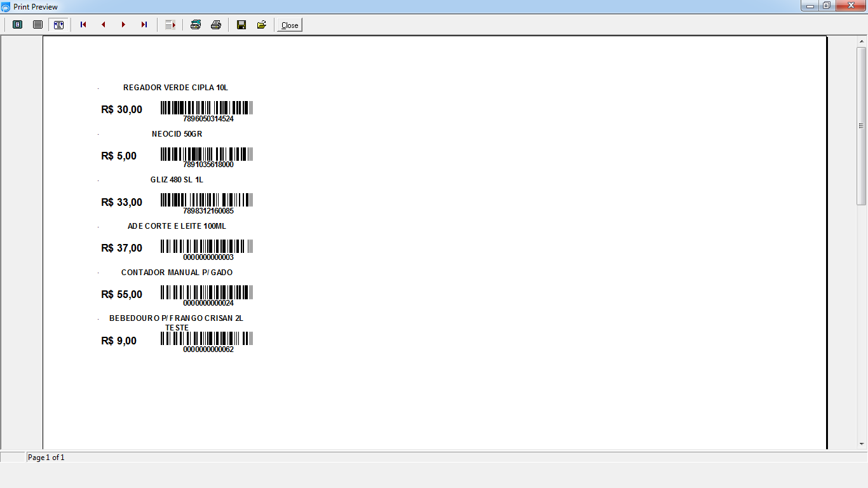Viewport: 868px width, 488px height.
Task: Click REGADOR VERDE CIPLA 10L label
Action: 175,88
